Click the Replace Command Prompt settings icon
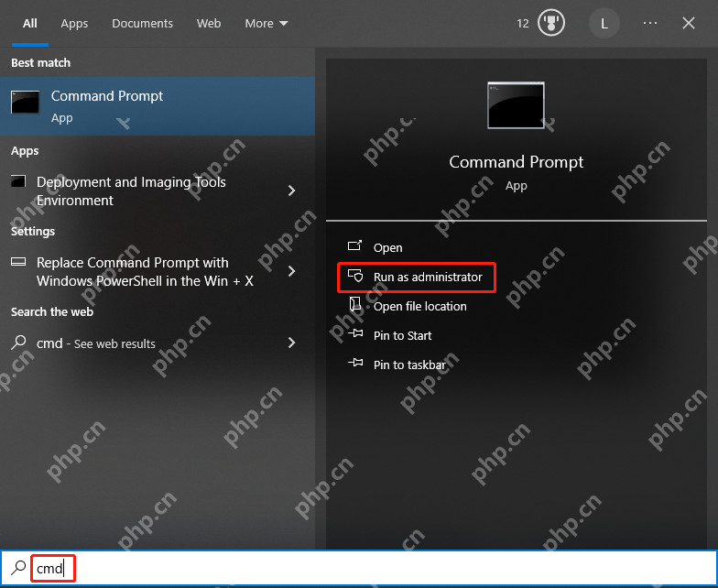 click(x=18, y=262)
